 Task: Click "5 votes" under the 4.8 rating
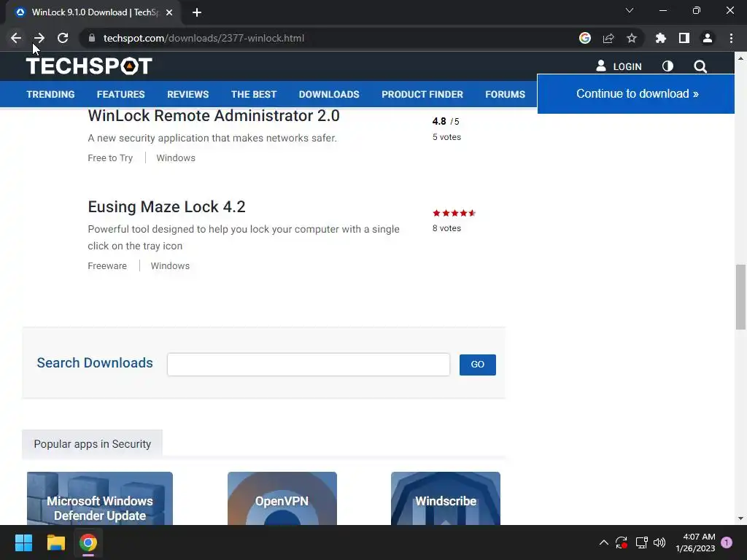tap(447, 137)
